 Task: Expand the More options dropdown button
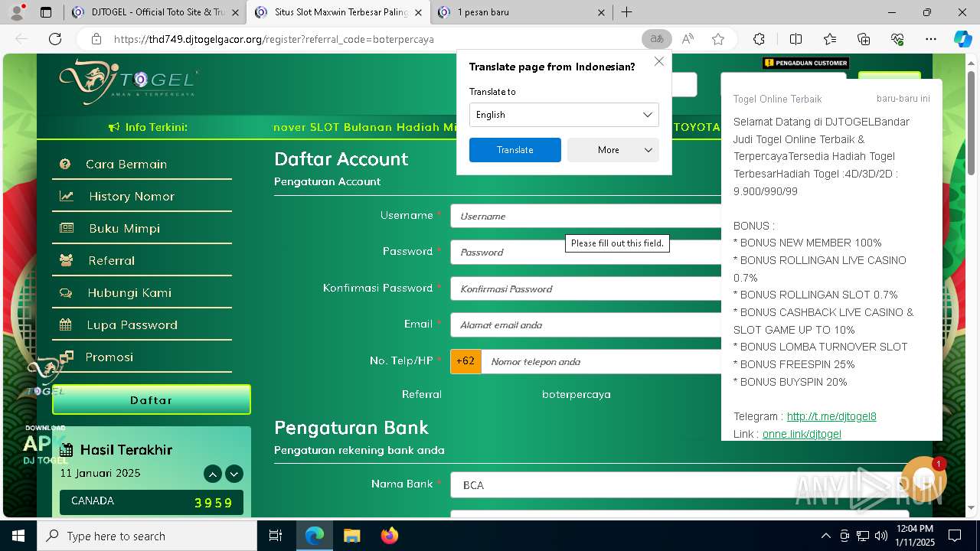click(x=612, y=150)
